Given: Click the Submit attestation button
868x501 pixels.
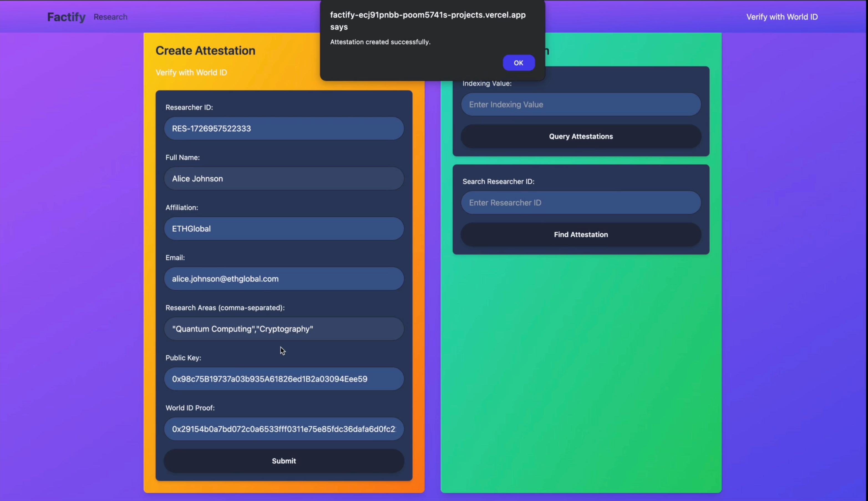Looking at the screenshot, I should point(284,460).
